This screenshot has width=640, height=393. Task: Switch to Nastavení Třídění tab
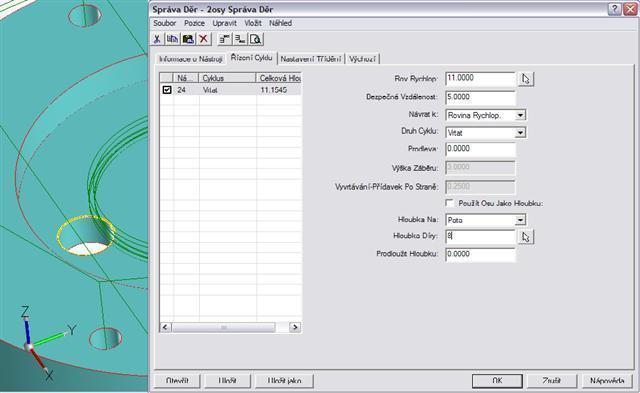[311, 59]
